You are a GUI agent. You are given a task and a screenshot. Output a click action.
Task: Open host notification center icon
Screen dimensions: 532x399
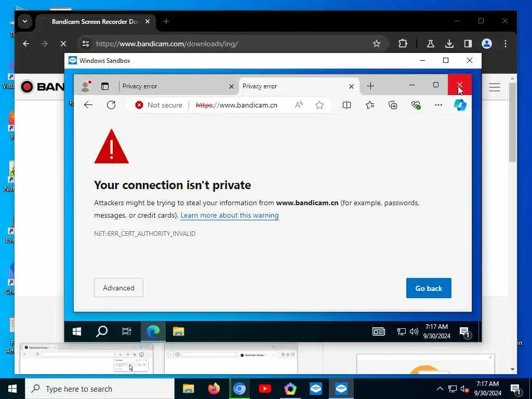(x=516, y=389)
